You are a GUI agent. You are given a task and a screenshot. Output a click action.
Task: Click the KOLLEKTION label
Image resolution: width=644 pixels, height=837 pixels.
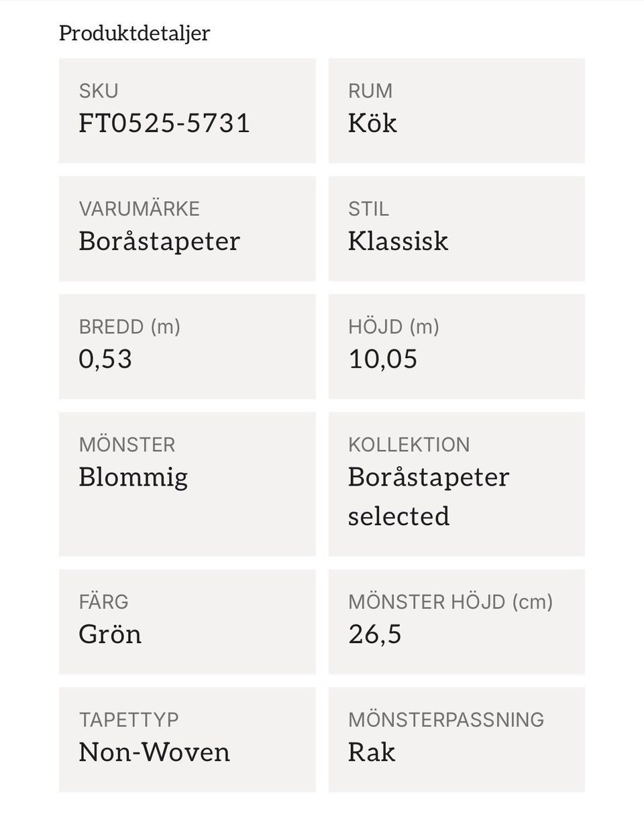tap(409, 445)
